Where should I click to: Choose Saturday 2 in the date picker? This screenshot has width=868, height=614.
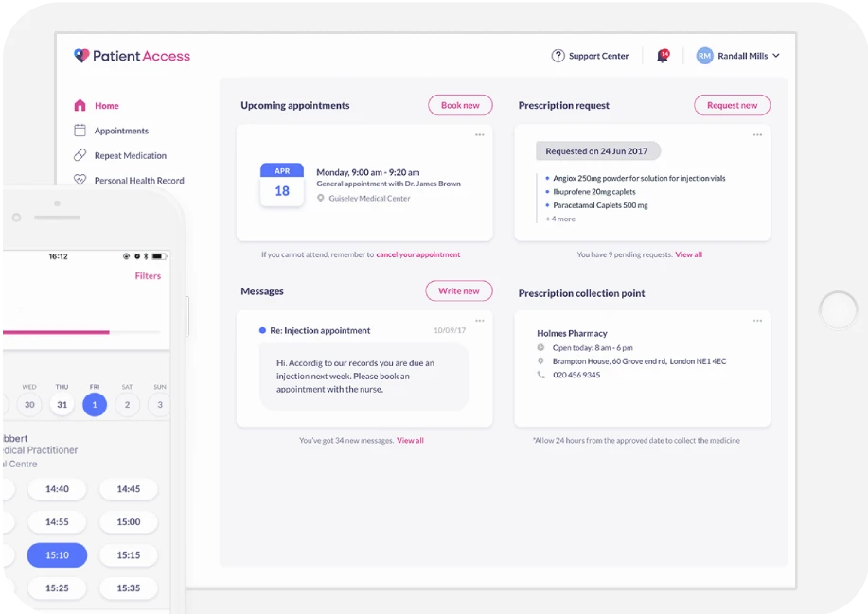(127, 405)
